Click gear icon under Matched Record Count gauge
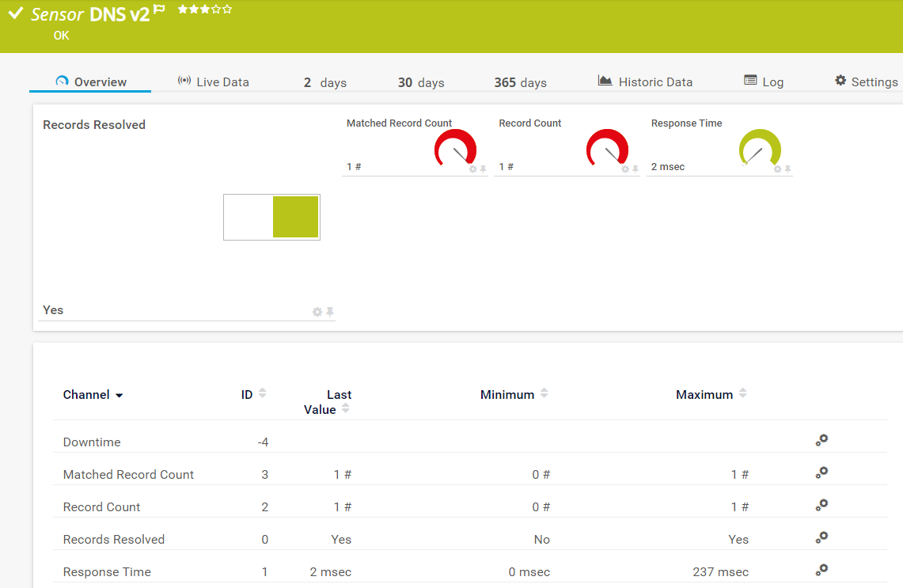903x588 pixels. (472, 169)
